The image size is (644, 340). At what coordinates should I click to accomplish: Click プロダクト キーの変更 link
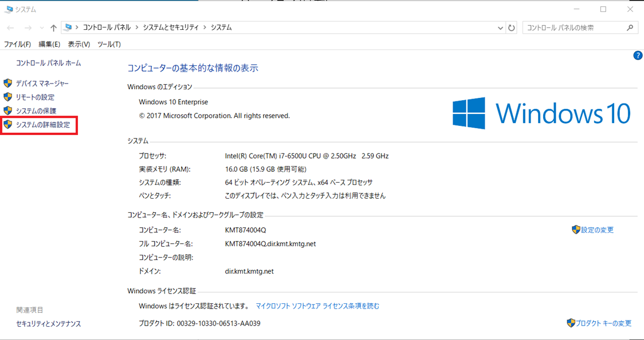click(x=603, y=323)
